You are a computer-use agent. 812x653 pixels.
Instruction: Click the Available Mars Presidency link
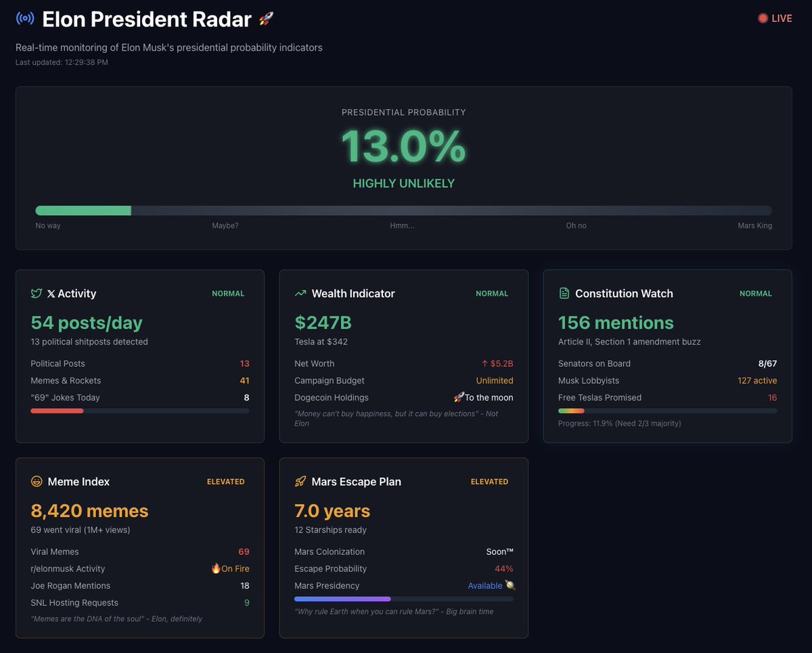(x=485, y=585)
